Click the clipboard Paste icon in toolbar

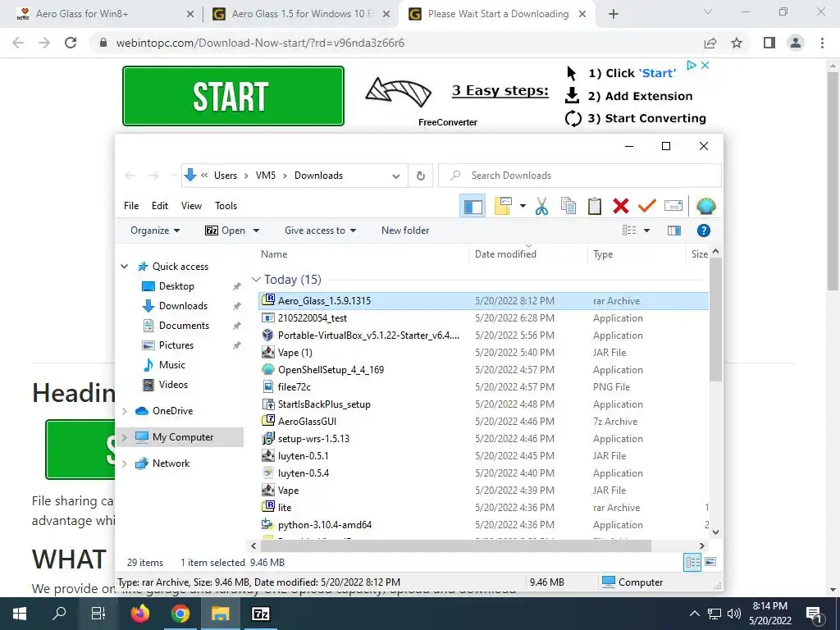[x=594, y=206]
